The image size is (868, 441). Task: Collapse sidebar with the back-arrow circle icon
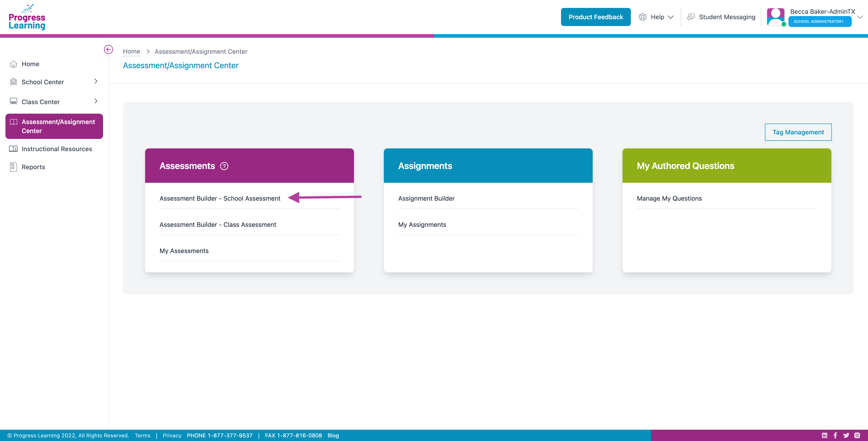pyautogui.click(x=108, y=49)
